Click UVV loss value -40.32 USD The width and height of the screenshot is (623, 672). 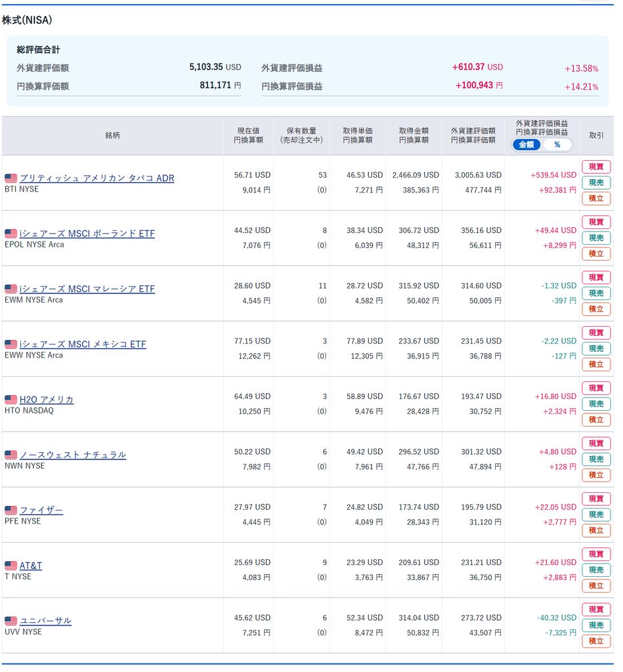[557, 618]
